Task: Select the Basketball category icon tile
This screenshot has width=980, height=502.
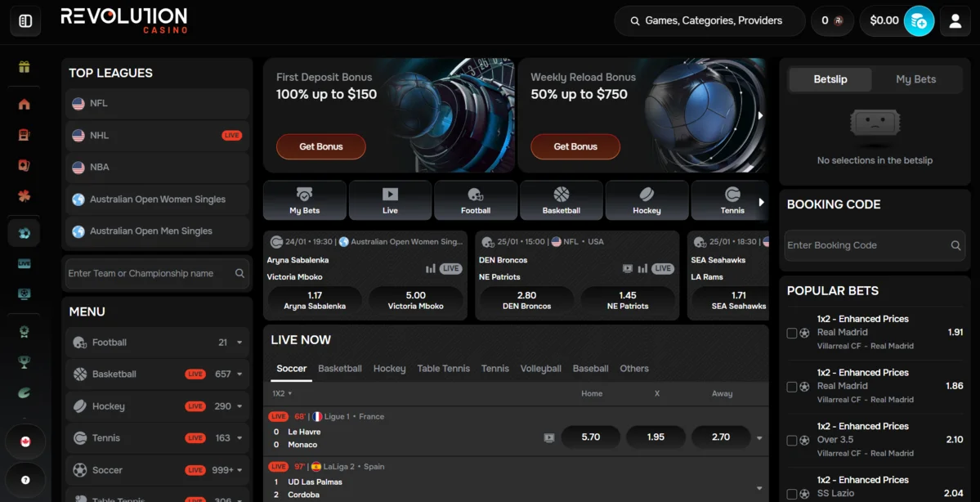Action: coord(561,200)
